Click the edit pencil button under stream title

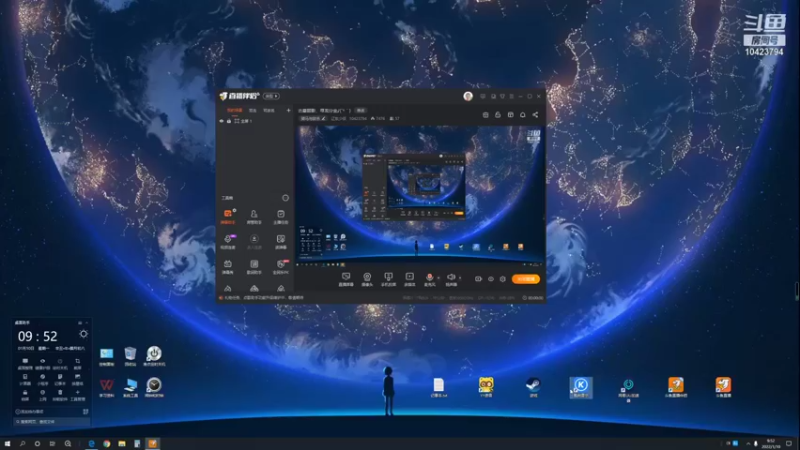point(313,118)
